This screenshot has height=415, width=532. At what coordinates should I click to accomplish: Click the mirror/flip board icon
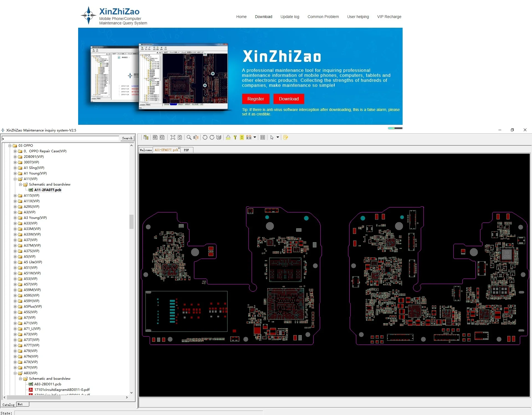219,137
